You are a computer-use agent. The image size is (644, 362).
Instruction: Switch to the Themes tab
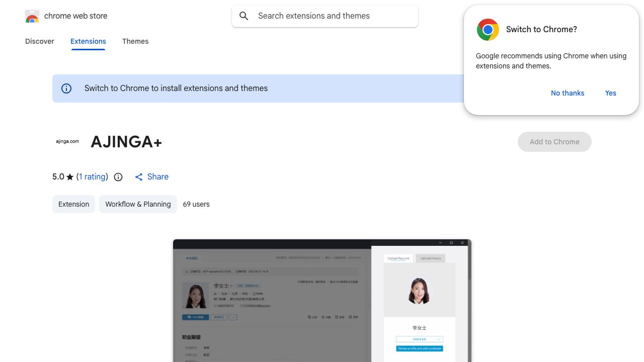click(x=135, y=41)
